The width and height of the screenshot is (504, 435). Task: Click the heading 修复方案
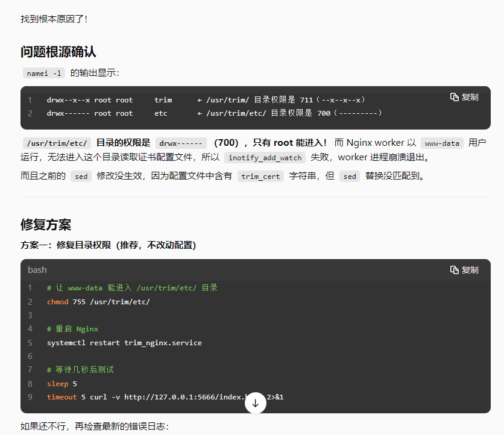click(x=46, y=225)
